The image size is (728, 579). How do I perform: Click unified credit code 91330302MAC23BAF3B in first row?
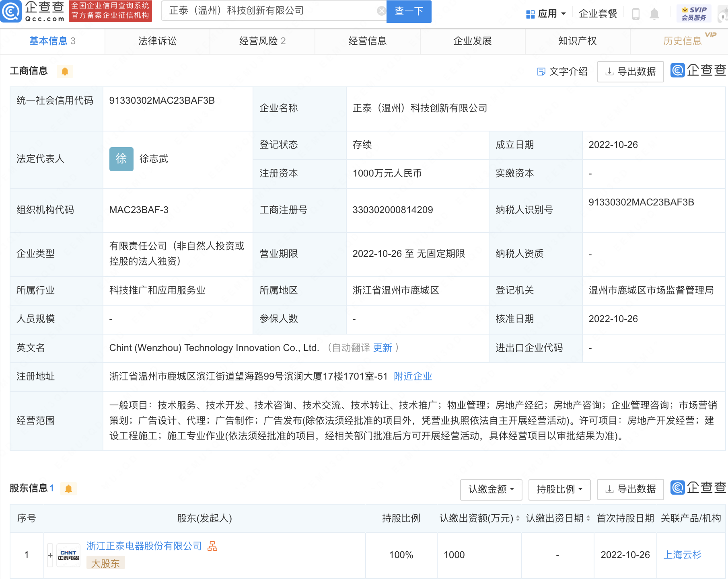(162, 101)
